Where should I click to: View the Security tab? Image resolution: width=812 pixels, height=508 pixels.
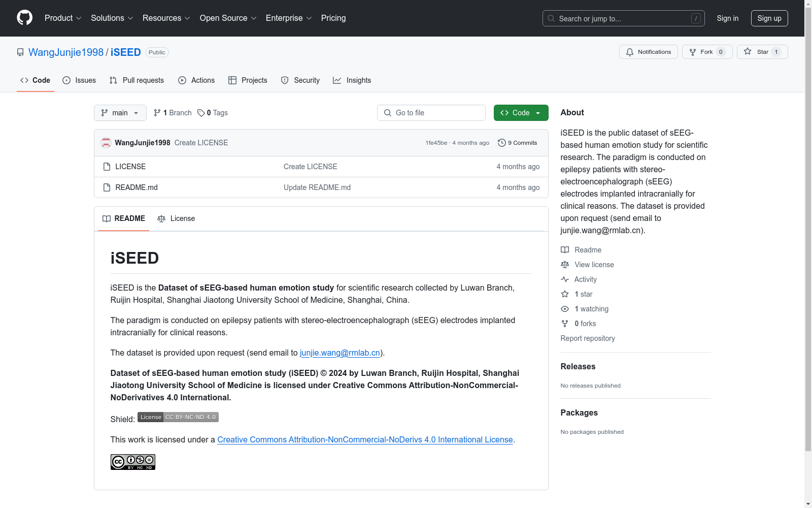pos(300,80)
